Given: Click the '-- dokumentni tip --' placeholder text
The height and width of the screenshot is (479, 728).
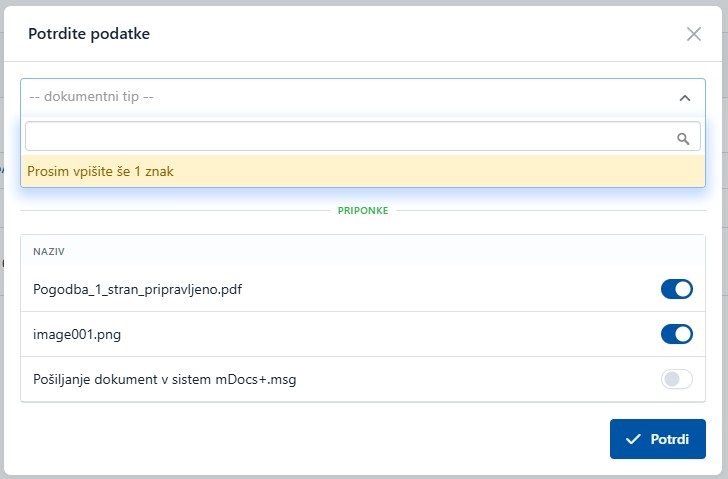Looking at the screenshot, I should pyautogui.click(x=92, y=98).
